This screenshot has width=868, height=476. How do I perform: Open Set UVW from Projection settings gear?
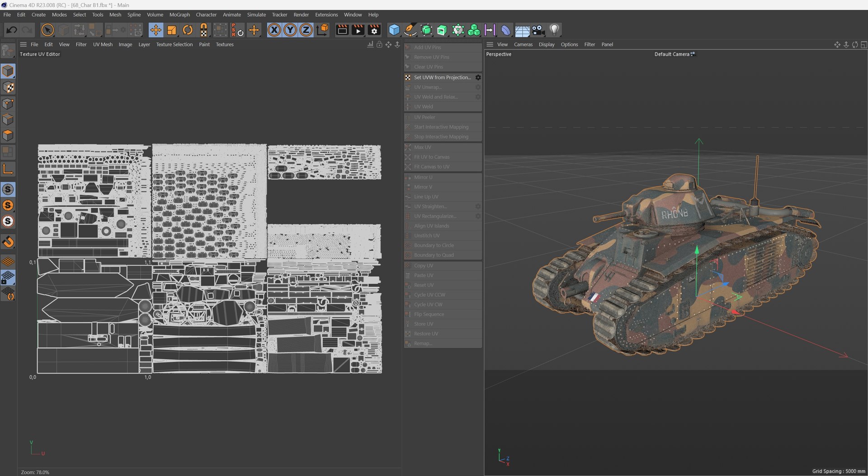click(478, 78)
